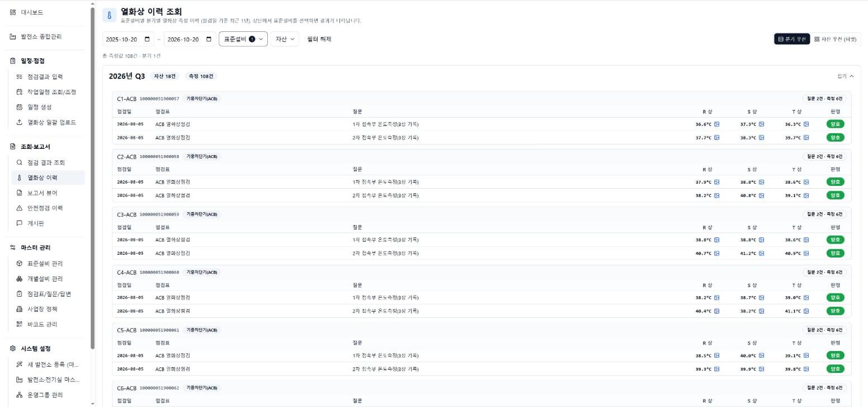868x407 pixels.
Task: Click the 양호 badge in C1-ACB first row
Action: tap(836, 124)
